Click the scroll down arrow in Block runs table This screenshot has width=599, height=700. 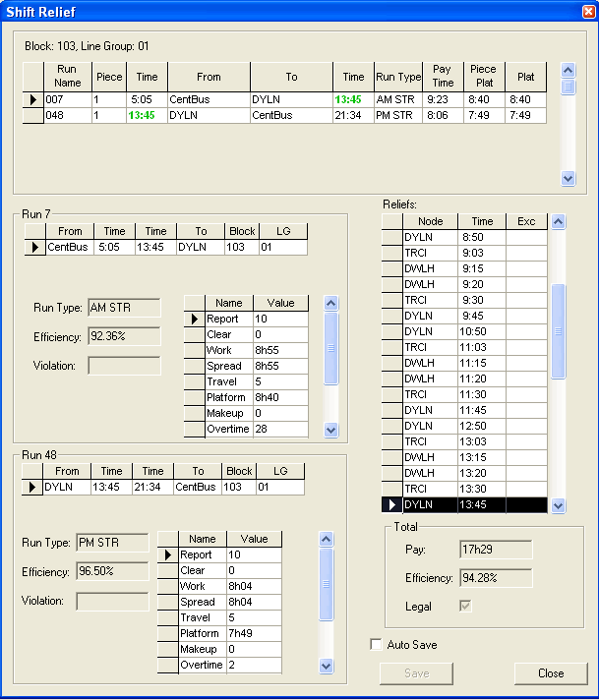click(568, 179)
